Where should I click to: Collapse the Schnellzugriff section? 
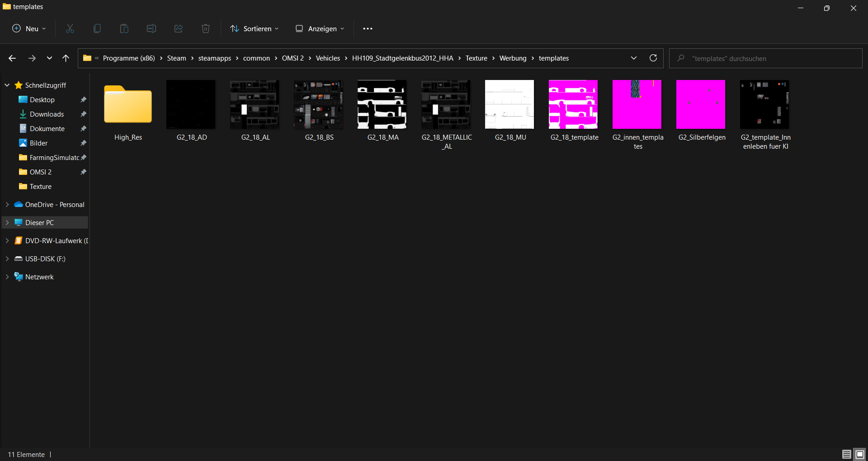point(7,85)
